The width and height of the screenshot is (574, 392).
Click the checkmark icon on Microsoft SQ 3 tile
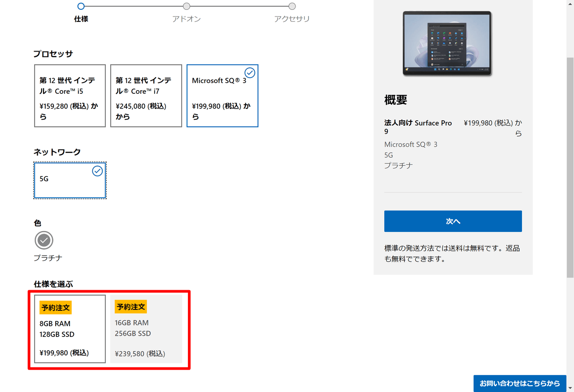[x=250, y=73]
